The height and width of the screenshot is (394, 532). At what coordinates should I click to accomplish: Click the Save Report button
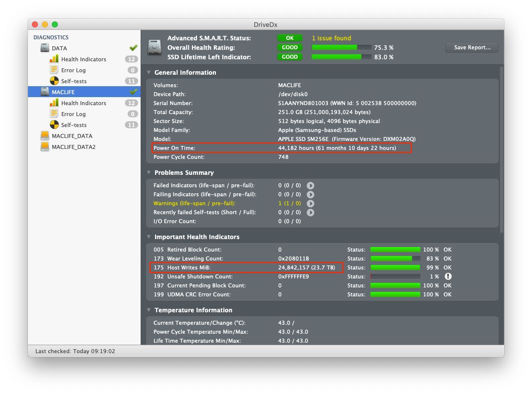(x=472, y=48)
